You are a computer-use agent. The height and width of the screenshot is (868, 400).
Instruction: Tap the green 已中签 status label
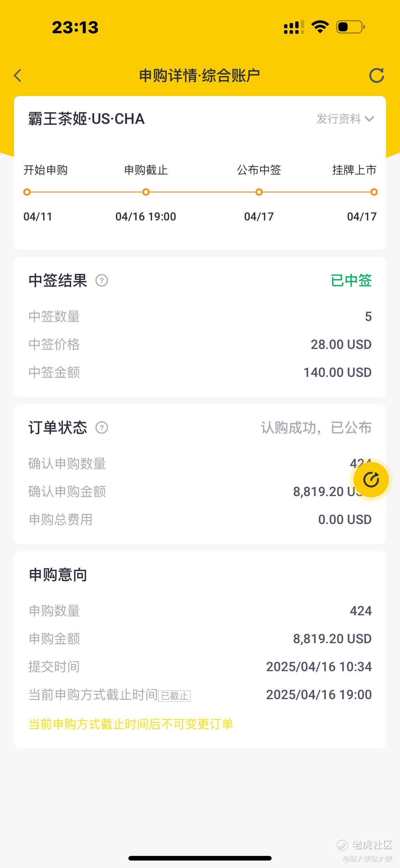point(351,280)
